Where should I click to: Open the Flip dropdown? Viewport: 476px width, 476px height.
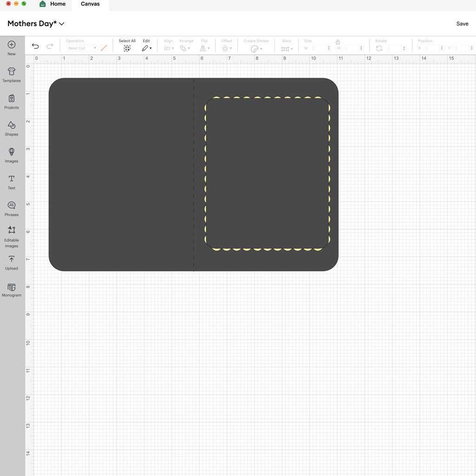click(x=205, y=48)
